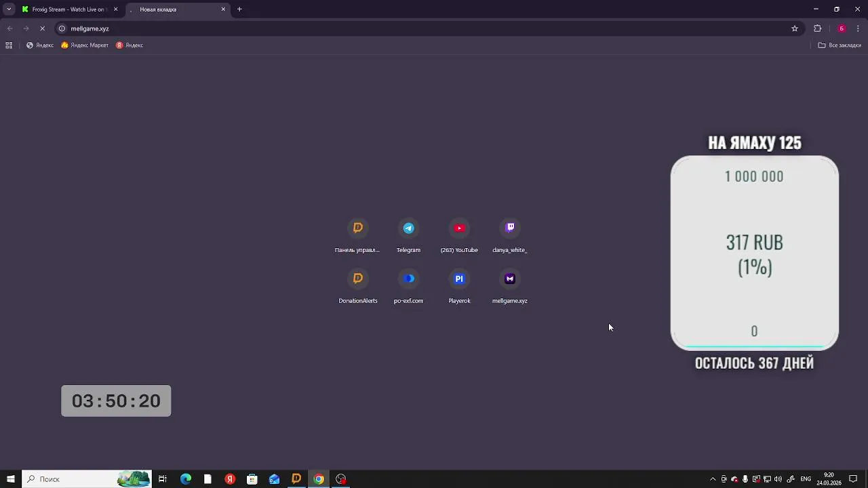Open the network tray icon

pos(767,479)
